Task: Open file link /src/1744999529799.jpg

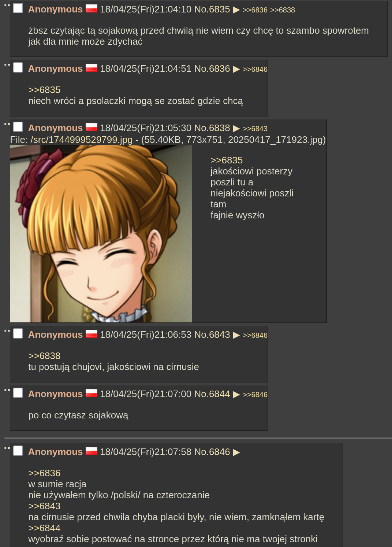Action: (82, 140)
